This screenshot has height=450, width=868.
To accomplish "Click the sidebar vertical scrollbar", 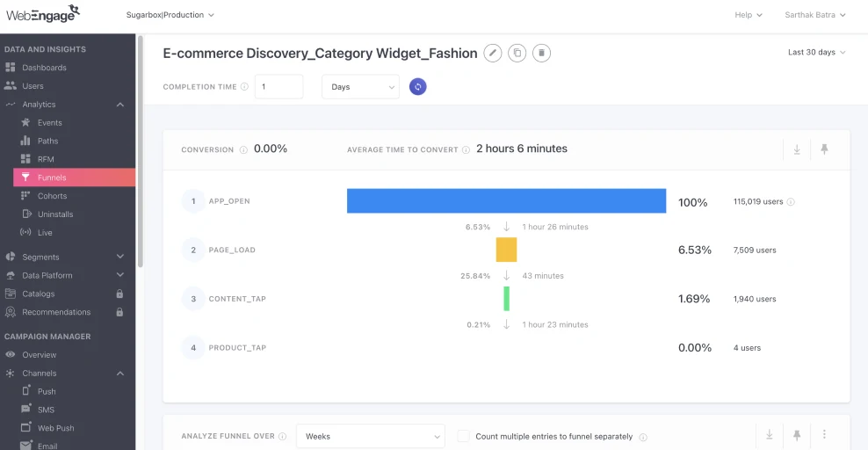I will (140, 151).
